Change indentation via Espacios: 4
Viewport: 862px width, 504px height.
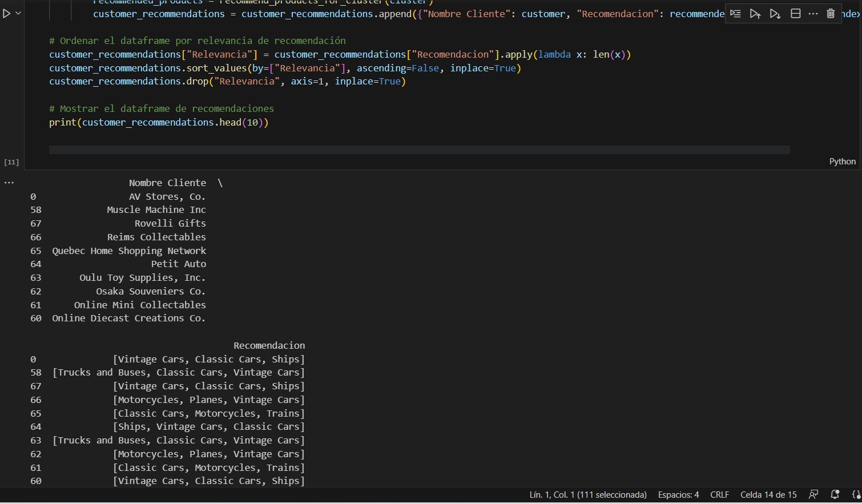tap(678, 495)
